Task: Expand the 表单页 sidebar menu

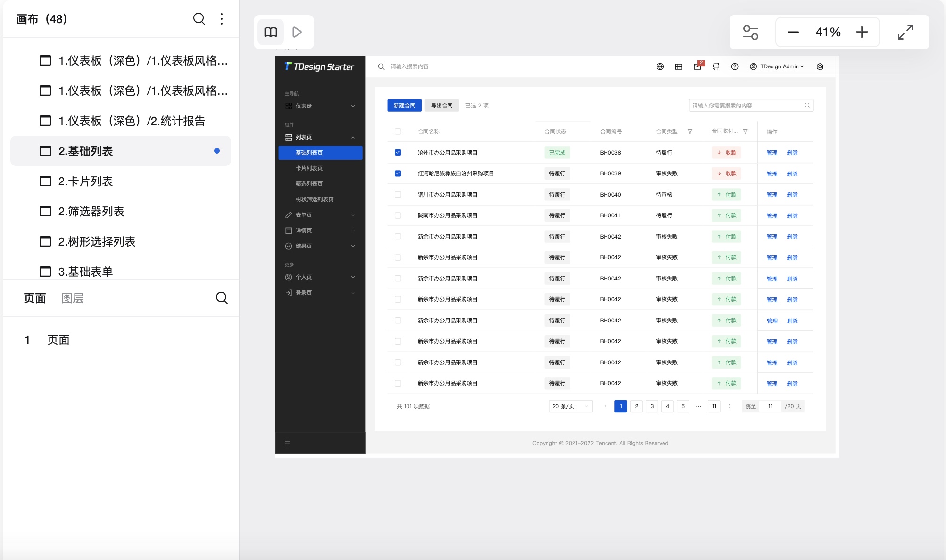Action: coord(320,215)
